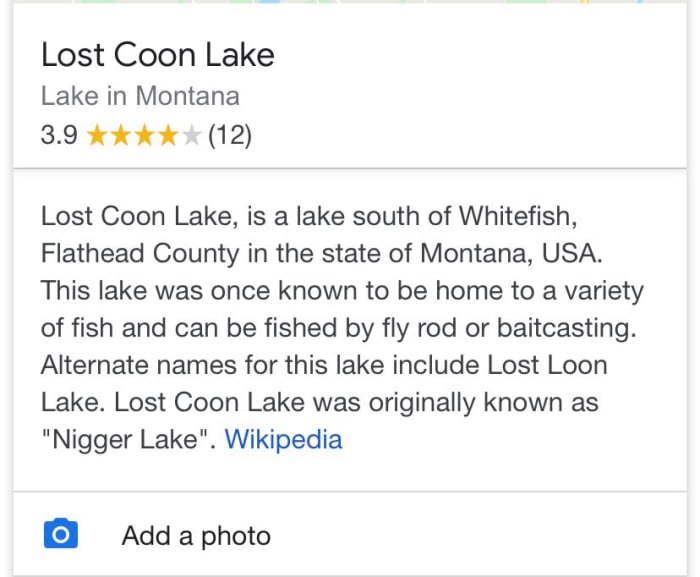Screen dimensions: 700x577
Task: Click the first gold rating star
Action: [x=97, y=135]
